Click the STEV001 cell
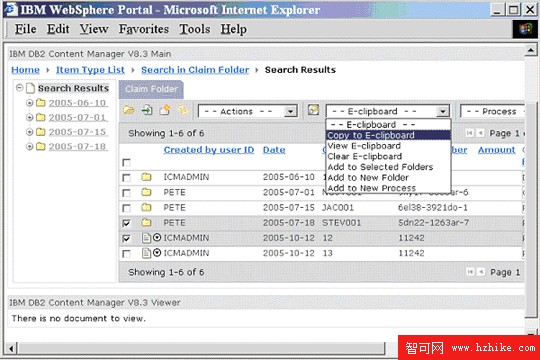Screen dimensions: 540x360 (341, 223)
